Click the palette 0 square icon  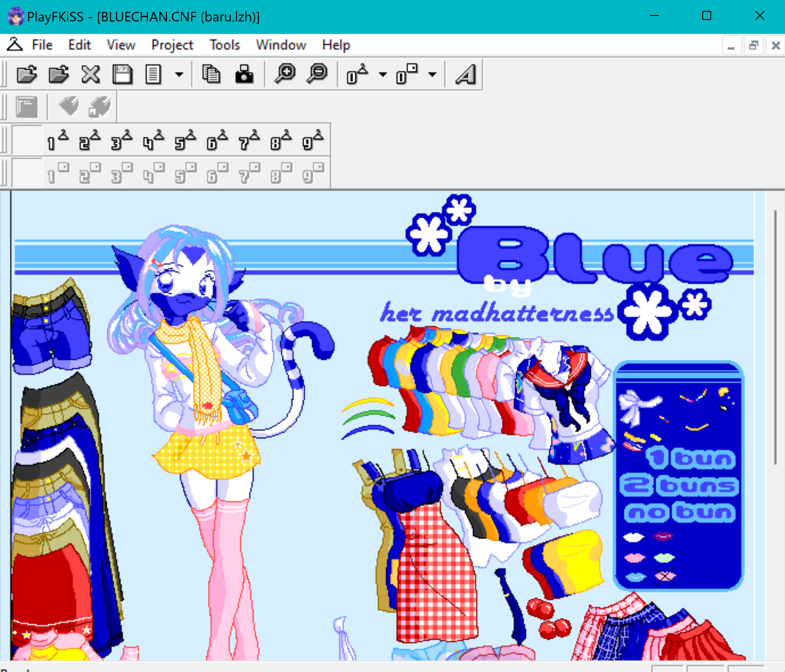407,74
